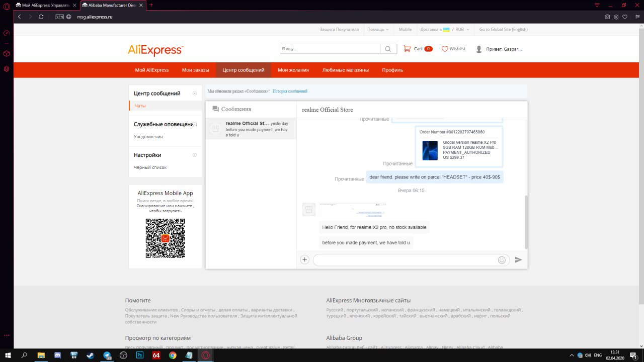Open site info globe icon

(69, 17)
